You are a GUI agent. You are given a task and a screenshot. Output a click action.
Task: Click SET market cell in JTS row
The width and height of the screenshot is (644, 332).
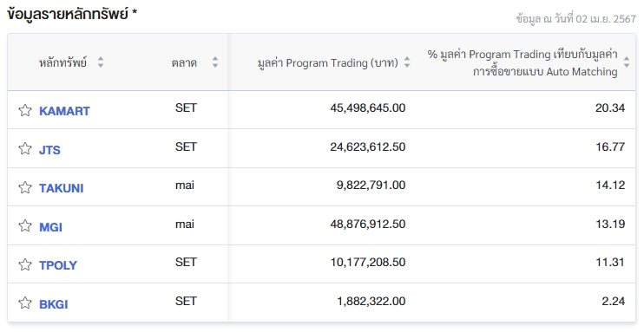click(x=186, y=146)
